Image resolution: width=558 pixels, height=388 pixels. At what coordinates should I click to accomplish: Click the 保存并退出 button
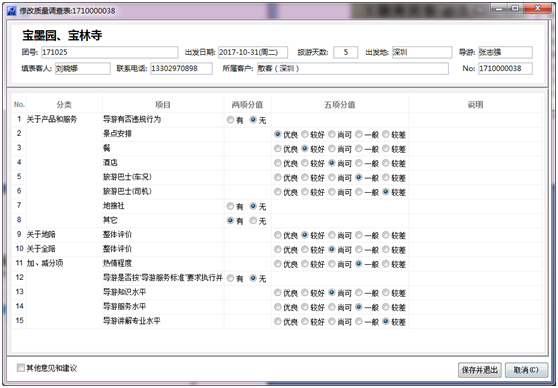(480, 370)
